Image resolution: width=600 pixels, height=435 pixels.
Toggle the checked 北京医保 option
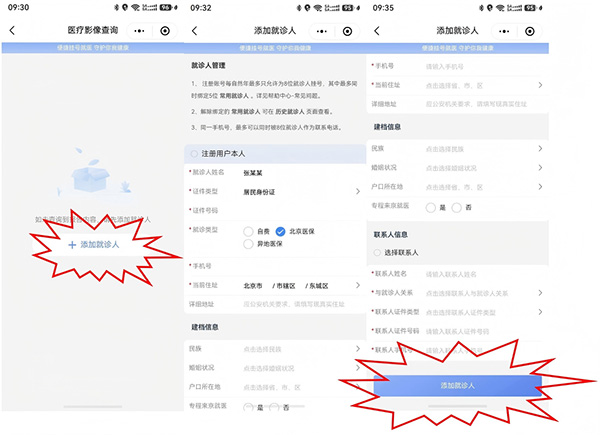pos(280,231)
